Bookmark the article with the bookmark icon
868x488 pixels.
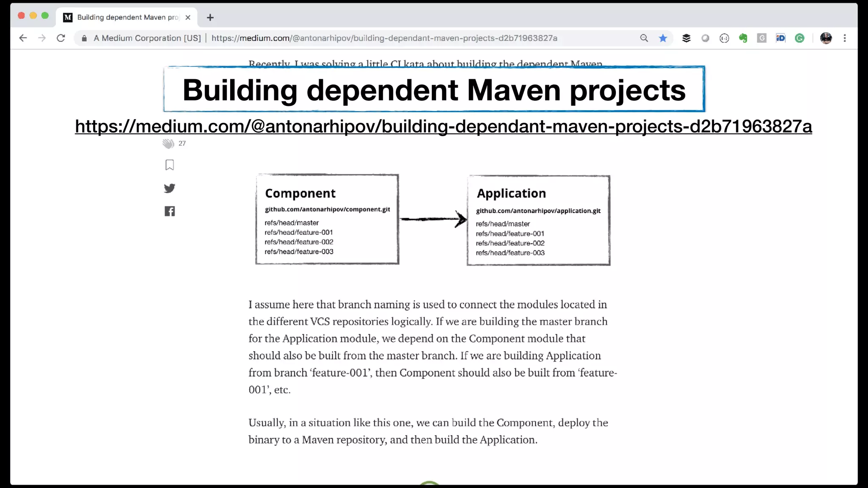(170, 165)
